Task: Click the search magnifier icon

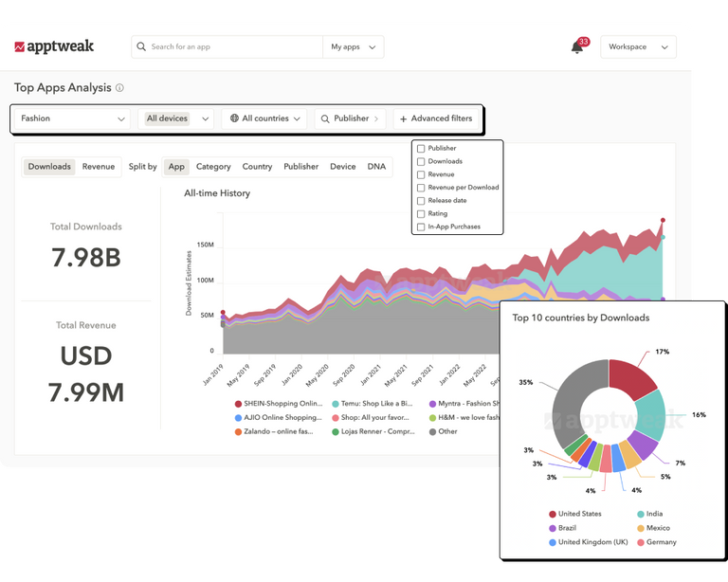Action: coord(141,46)
